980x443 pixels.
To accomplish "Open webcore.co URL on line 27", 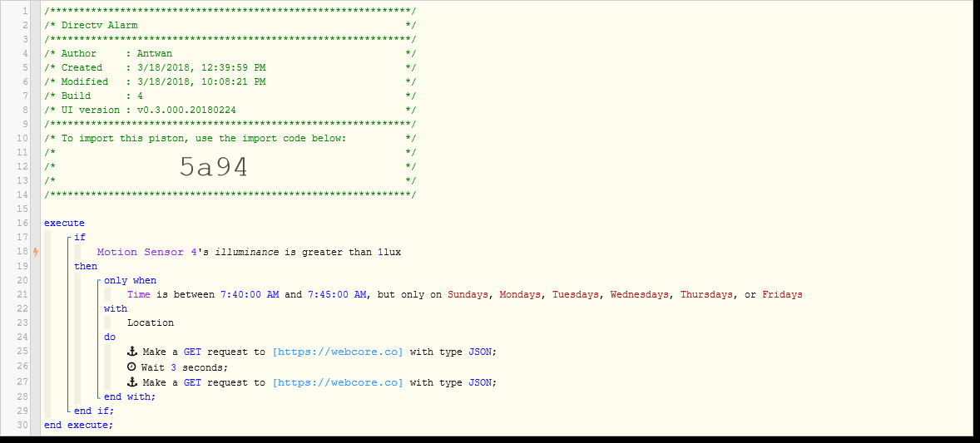I will pyautogui.click(x=338, y=381).
